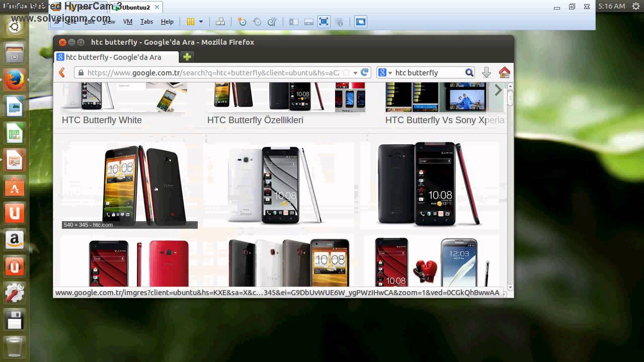This screenshot has width=644, height=362.
Task: Close the Ubuntuu2 VM tab
Action: point(157,8)
